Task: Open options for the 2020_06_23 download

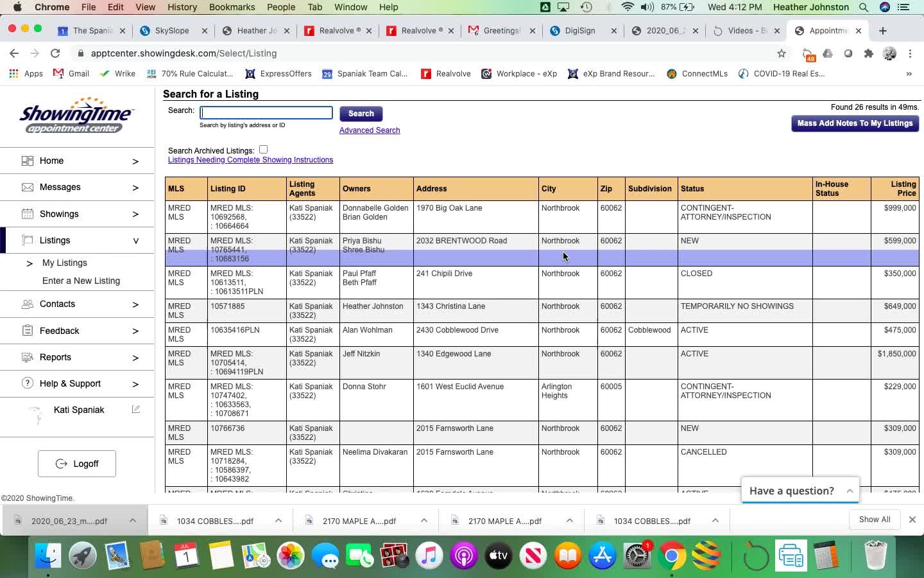Action: click(x=133, y=520)
